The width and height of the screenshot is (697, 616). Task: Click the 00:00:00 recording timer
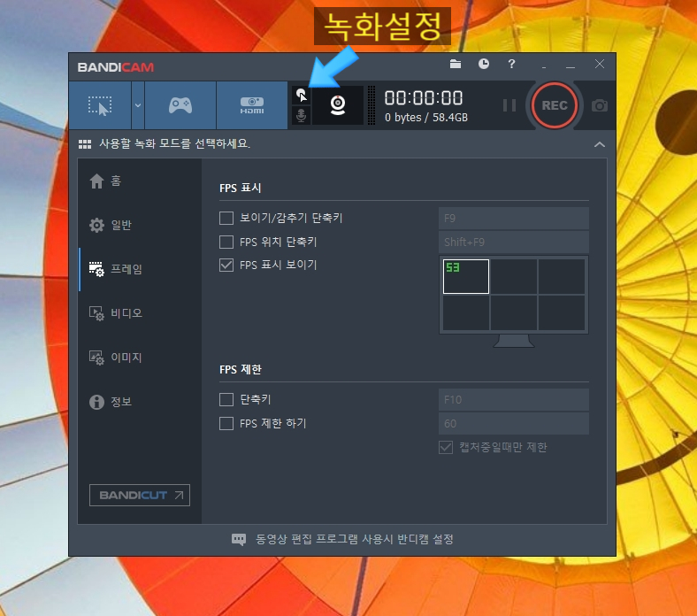coord(424,98)
